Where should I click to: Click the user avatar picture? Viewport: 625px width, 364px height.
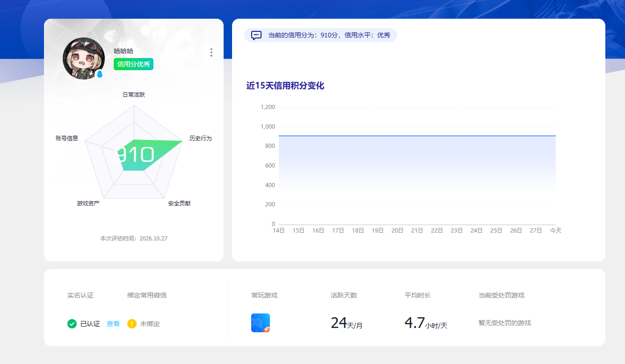click(x=83, y=58)
